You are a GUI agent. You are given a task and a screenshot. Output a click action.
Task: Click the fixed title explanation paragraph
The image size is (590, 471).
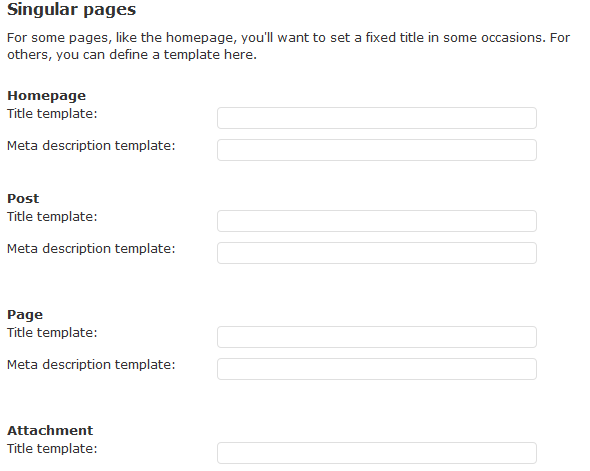pyautogui.click(x=289, y=46)
